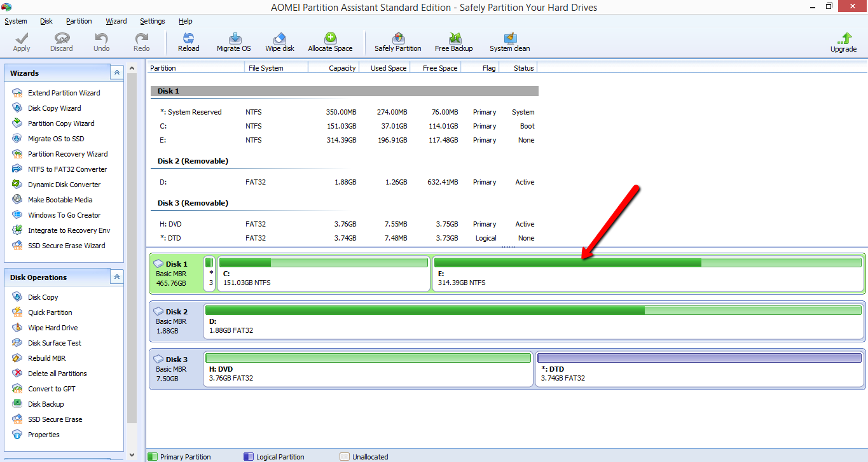Screen dimensions: 868x462
Task: Open the Help menu
Action: pyautogui.click(x=186, y=21)
